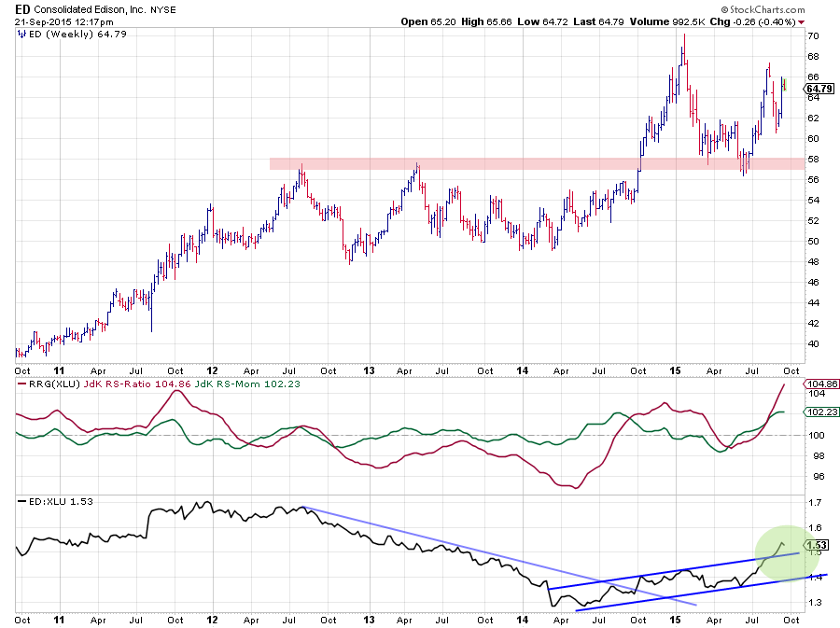Click the 'Chg -0.26 (-0.40%)' value
The height and width of the screenshot is (628, 840).
[752, 22]
